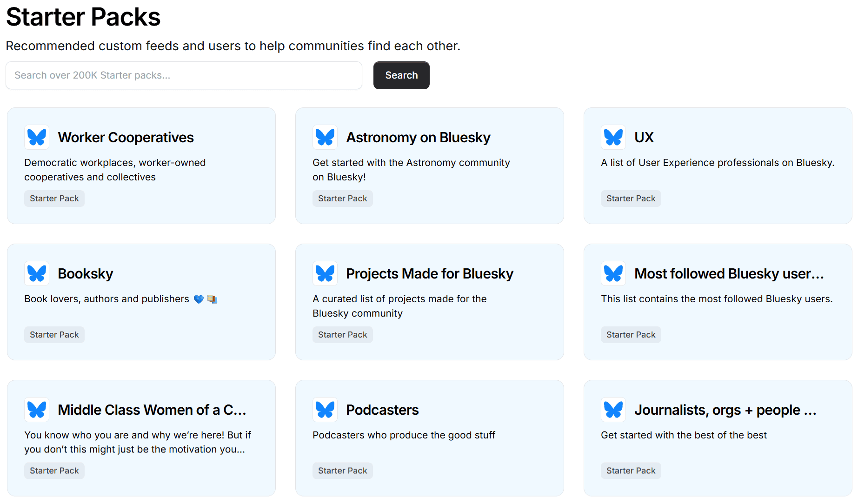This screenshot has width=858, height=504.
Task: Click 'This list contains the most followed' text
Action: (717, 299)
